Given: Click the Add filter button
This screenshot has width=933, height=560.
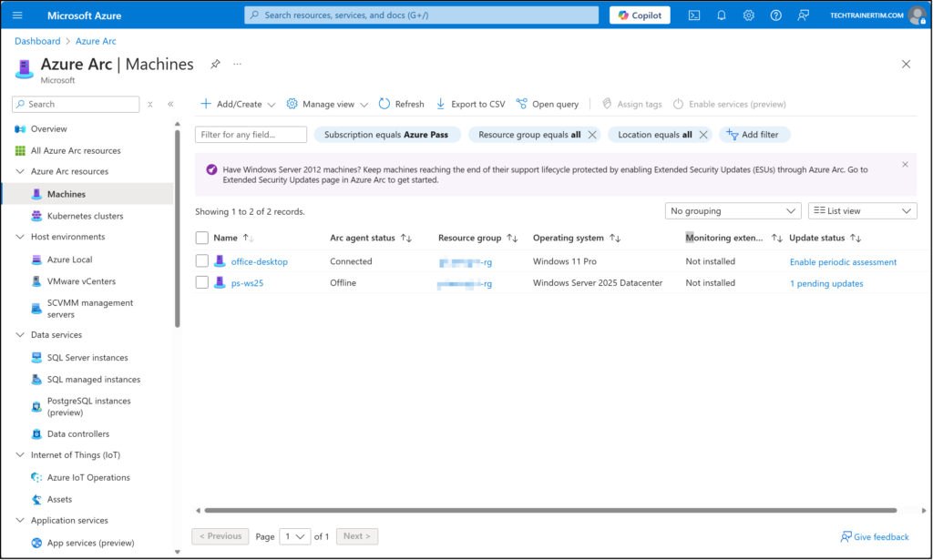Looking at the screenshot, I should 754,135.
